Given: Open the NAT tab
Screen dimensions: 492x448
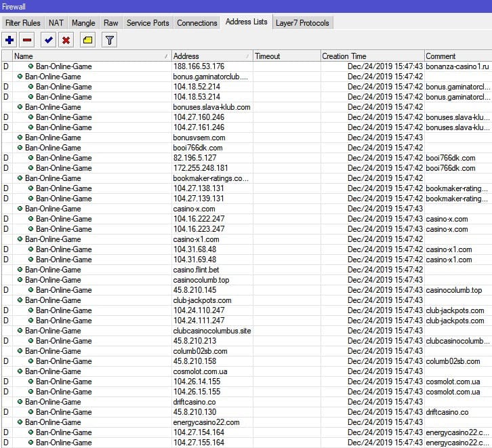Looking at the screenshot, I should 56,23.
